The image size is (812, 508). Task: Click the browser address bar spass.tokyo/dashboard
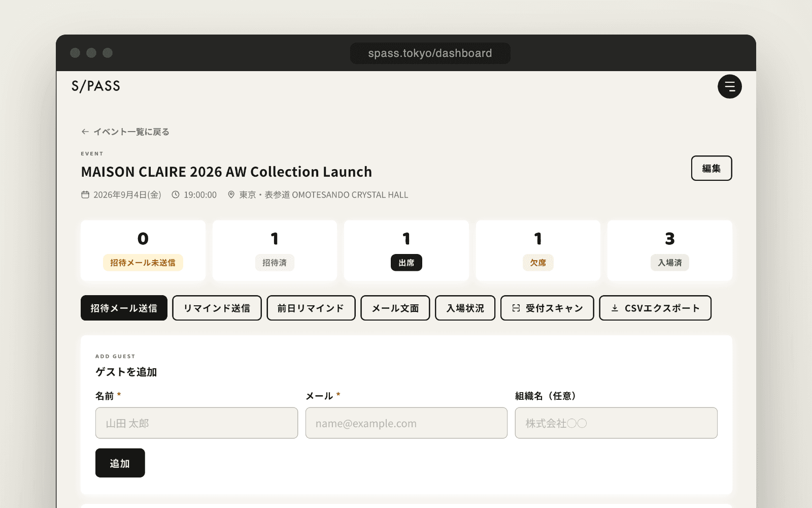(x=430, y=53)
